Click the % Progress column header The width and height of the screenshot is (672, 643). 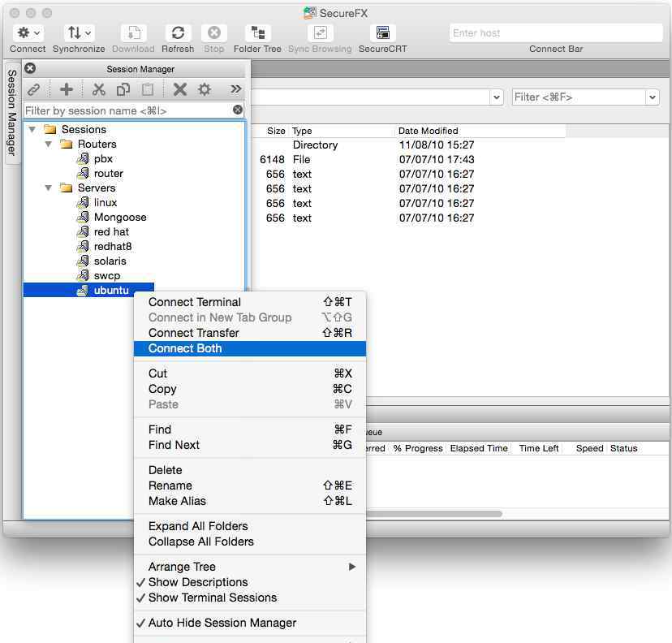click(418, 448)
